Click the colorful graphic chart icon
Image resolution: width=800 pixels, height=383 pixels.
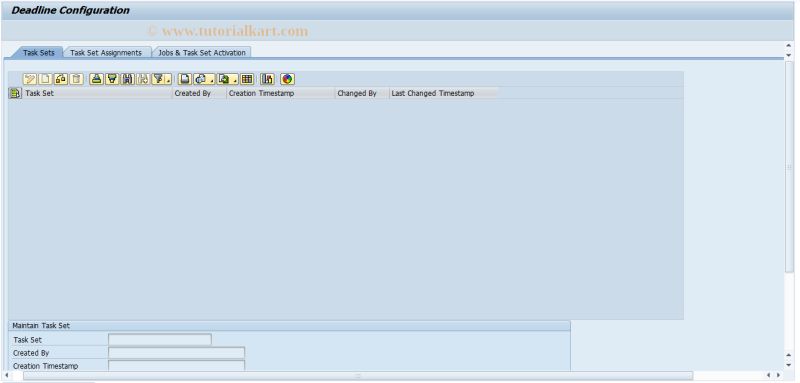(x=287, y=79)
